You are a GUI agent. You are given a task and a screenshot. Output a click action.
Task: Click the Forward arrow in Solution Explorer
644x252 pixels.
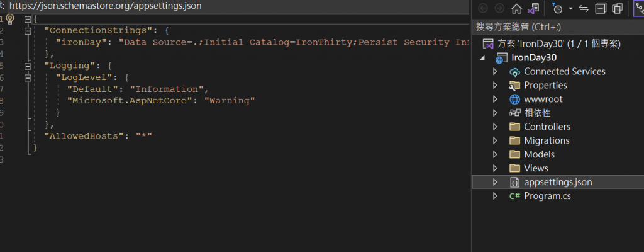(x=500, y=8)
